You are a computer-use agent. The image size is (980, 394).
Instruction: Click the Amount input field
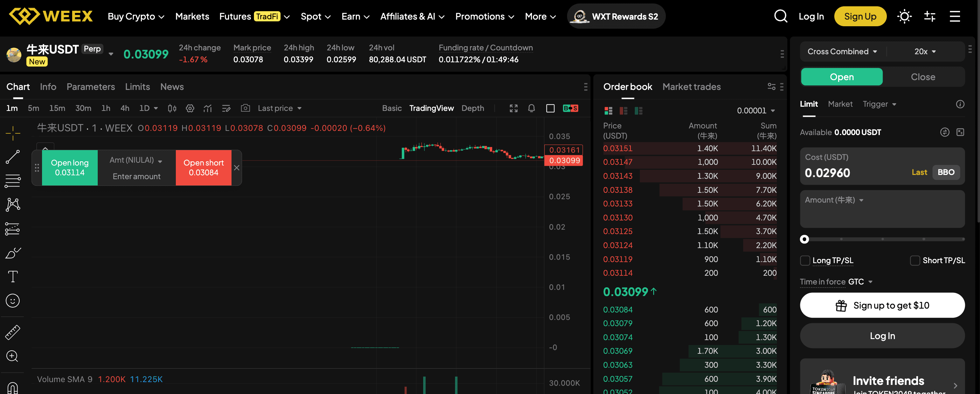pyautogui.click(x=882, y=209)
